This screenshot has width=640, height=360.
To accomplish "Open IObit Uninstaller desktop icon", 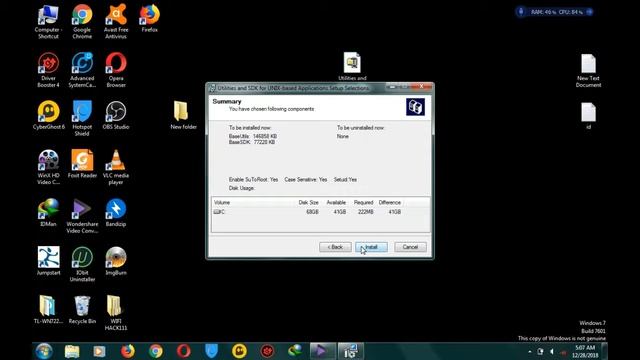I will click(x=82, y=264).
